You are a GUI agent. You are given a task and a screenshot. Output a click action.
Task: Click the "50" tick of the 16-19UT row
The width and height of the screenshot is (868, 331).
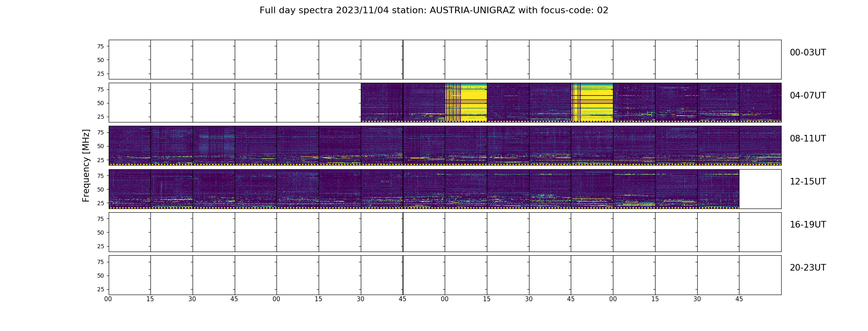point(100,233)
